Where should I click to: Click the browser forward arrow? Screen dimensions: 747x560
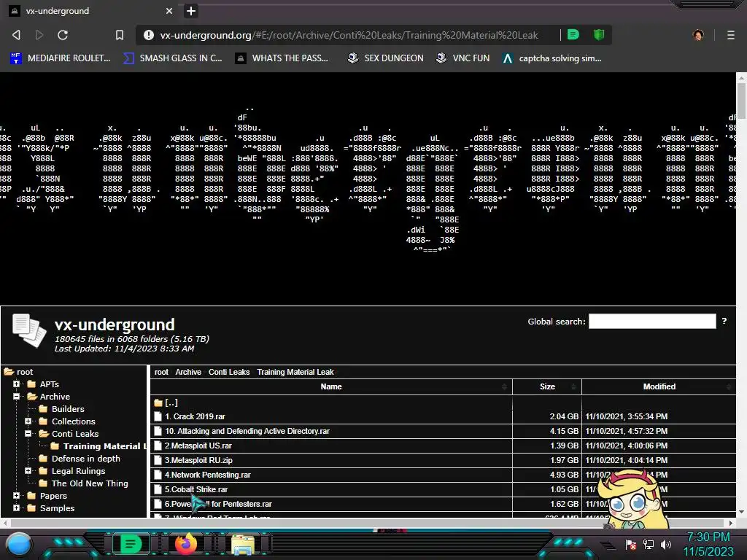point(39,35)
